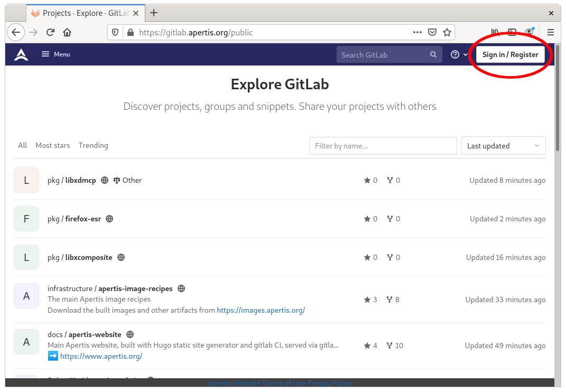Click the "Updated 2 minutes ago" text
This screenshot has height=392, width=566.
[508, 219]
